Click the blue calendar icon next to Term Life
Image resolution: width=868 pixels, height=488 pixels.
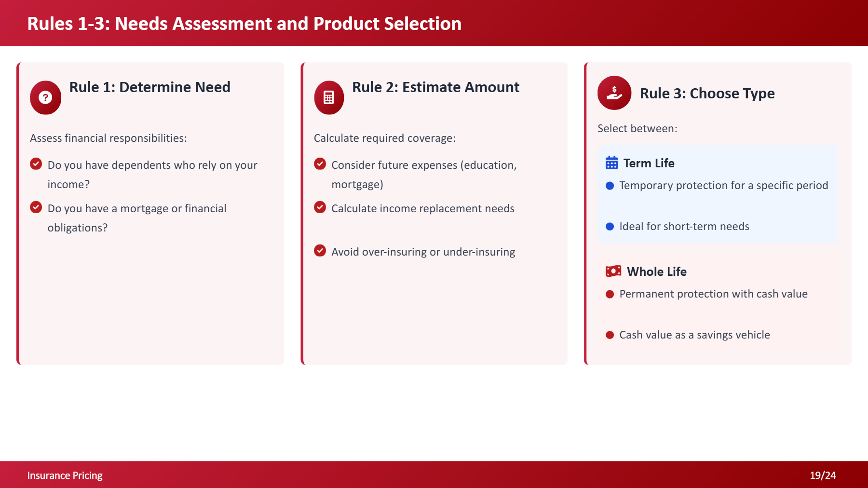611,163
